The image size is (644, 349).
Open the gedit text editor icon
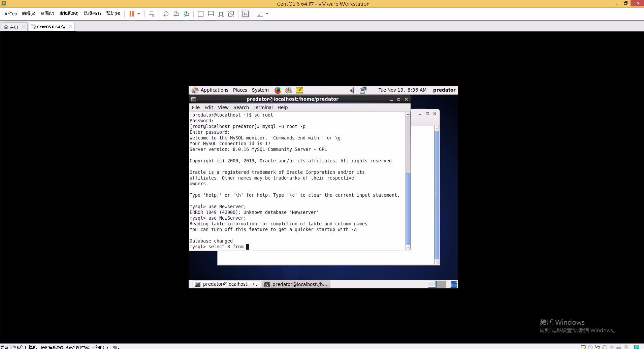coord(299,90)
